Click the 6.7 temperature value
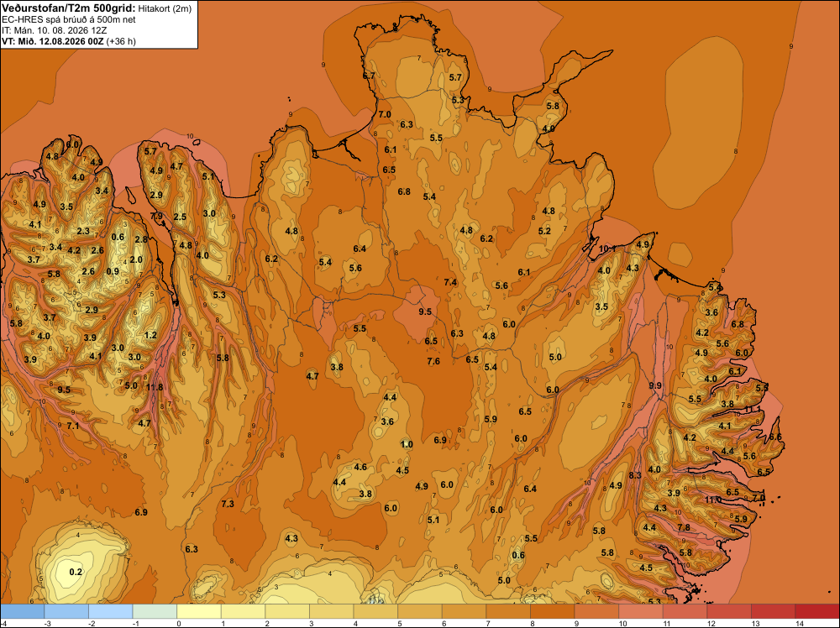Viewport: 840px width, 628px height. [x=369, y=76]
